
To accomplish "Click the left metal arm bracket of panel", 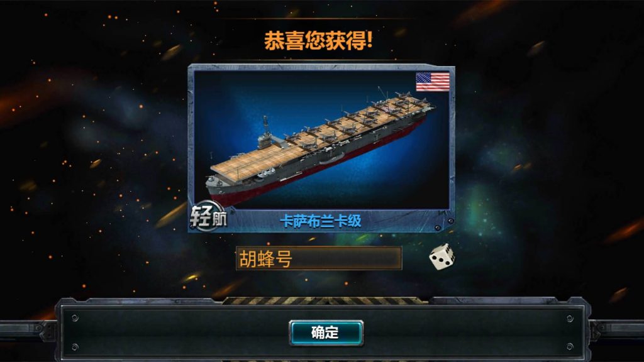I will point(28,331).
